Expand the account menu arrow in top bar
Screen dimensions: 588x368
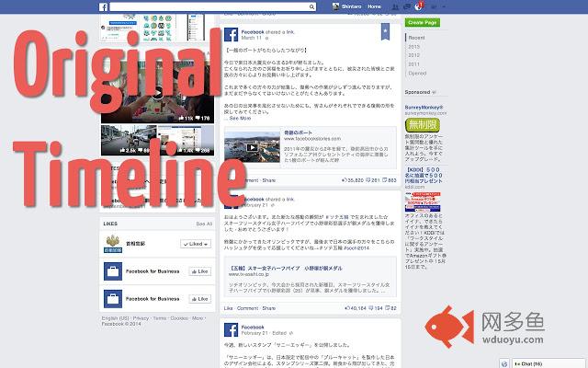point(444,6)
